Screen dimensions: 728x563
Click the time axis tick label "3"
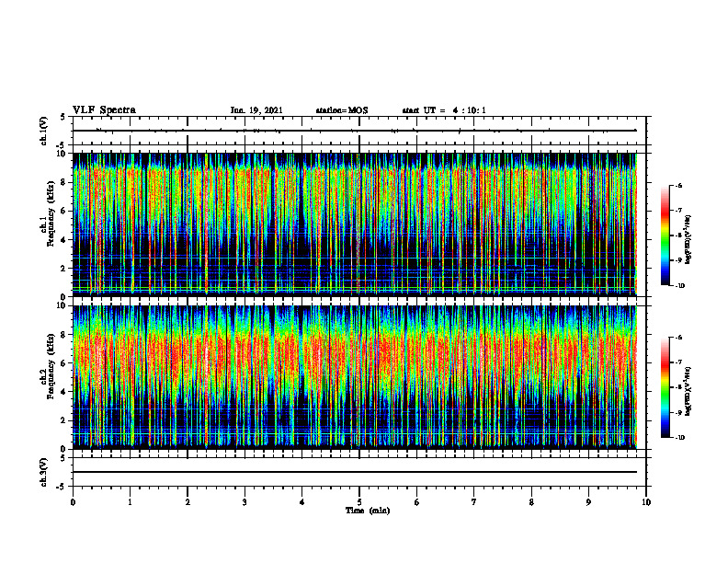pyautogui.click(x=245, y=502)
